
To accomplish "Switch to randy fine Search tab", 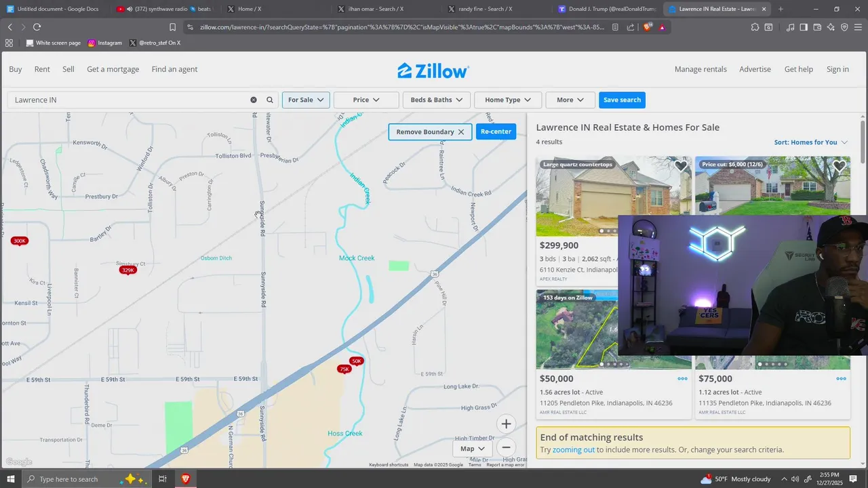I will [x=494, y=9].
